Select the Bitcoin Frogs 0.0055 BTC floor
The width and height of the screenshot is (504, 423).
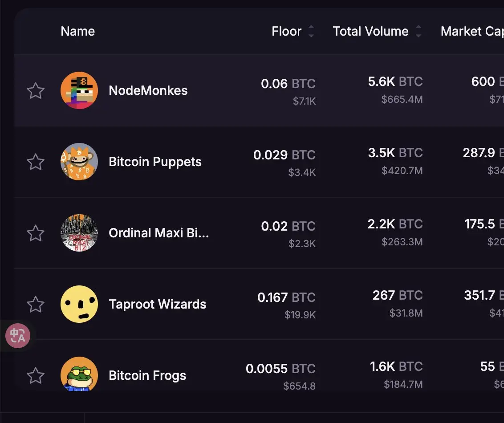[280, 368]
